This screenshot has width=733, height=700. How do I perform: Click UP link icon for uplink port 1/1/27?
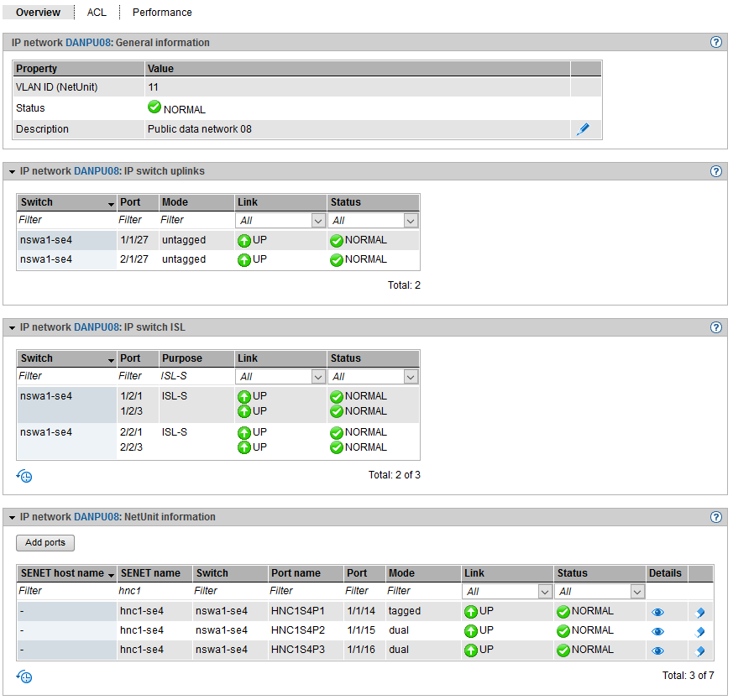(x=244, y=241)
